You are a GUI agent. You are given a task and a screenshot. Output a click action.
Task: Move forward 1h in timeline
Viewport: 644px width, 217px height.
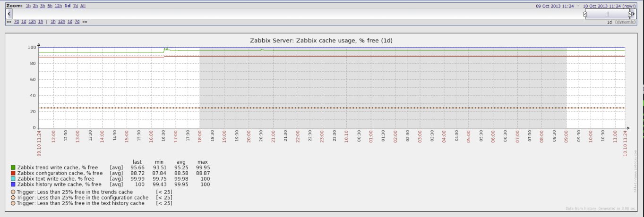tap(53, 22)
